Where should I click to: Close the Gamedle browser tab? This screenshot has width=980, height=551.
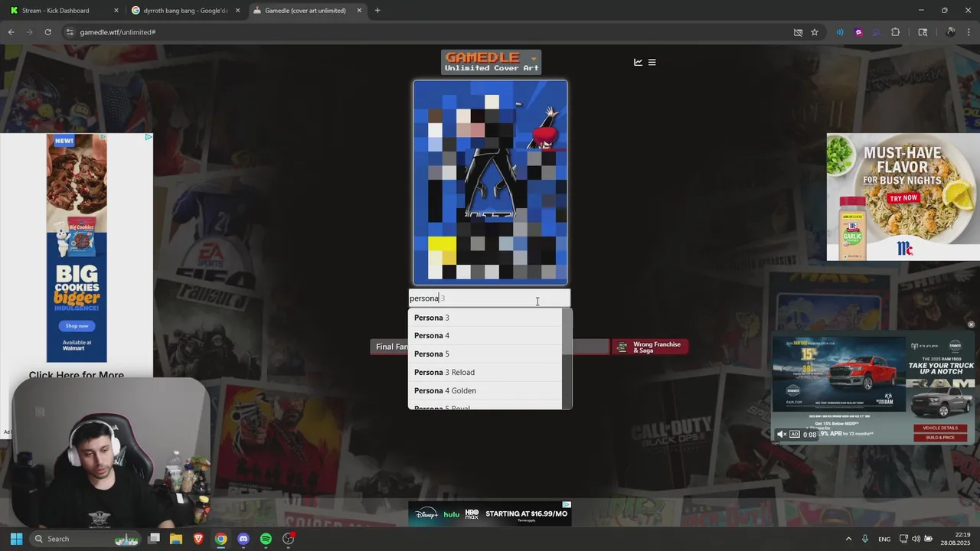click(359, 11)
